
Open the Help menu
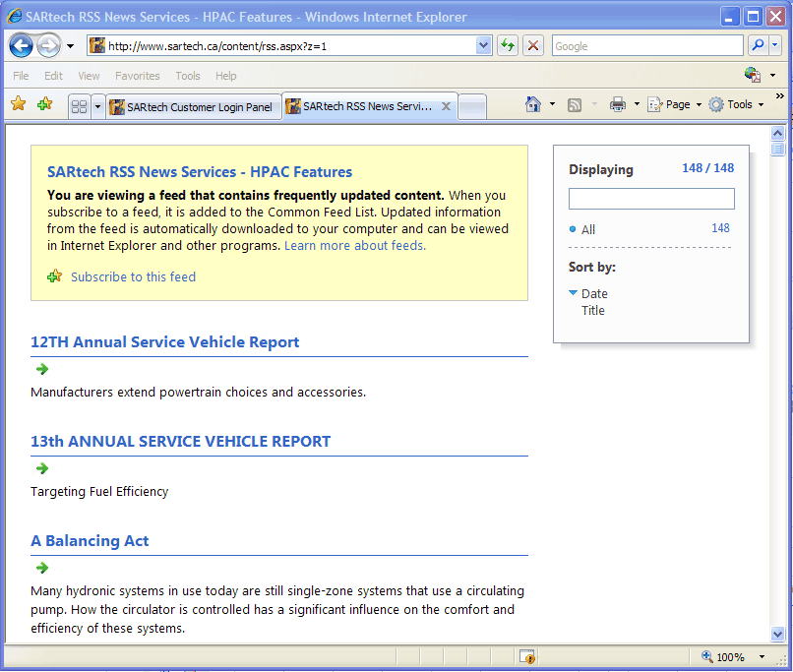coord(225,76)
